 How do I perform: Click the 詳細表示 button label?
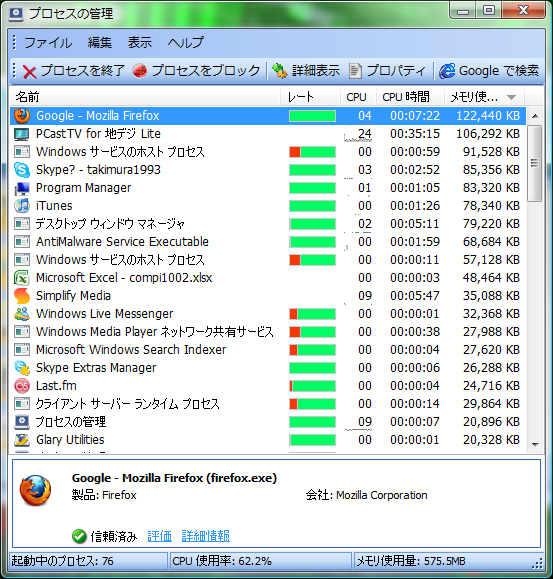tap(316, 71)
